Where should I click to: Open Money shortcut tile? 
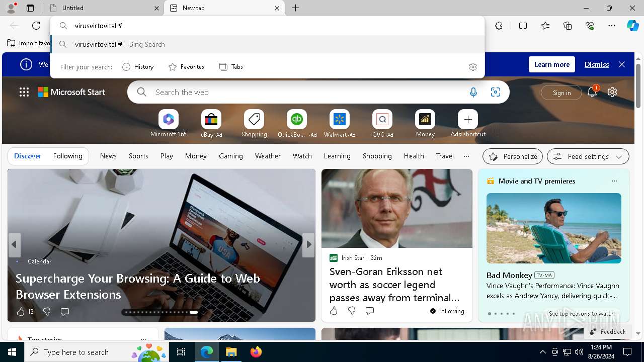425,124
